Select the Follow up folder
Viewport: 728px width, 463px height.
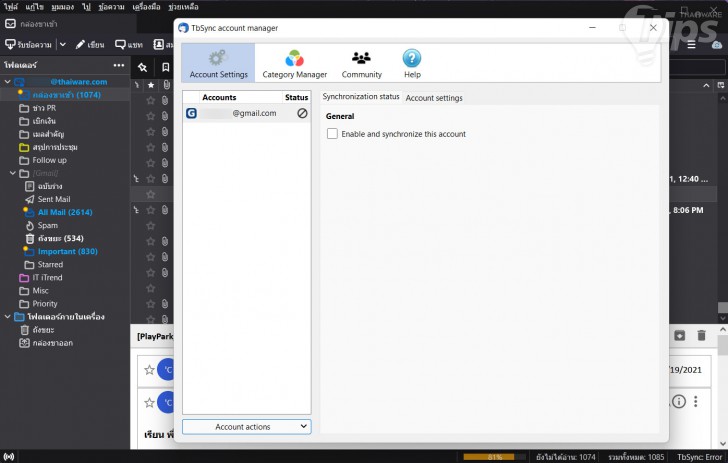pyautogui.click(x=49, y=160)
